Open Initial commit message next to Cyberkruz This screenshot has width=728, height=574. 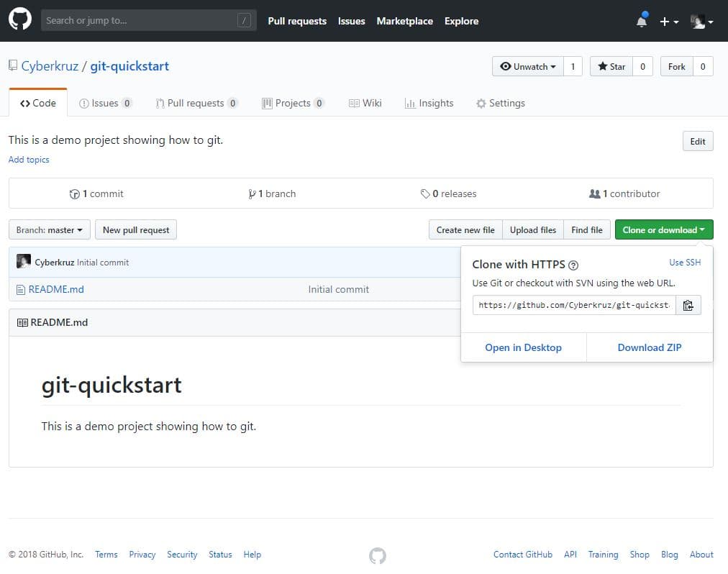tap(103, 263)
